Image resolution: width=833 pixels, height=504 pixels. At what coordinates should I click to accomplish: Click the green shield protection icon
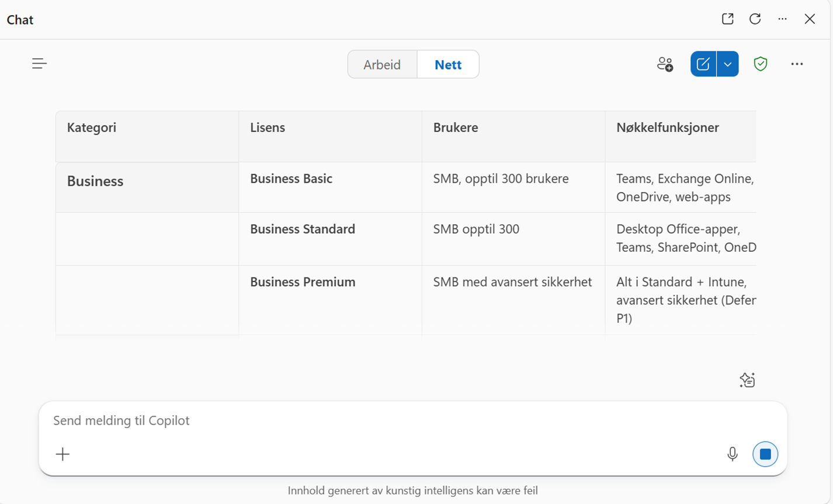point(760,64)
